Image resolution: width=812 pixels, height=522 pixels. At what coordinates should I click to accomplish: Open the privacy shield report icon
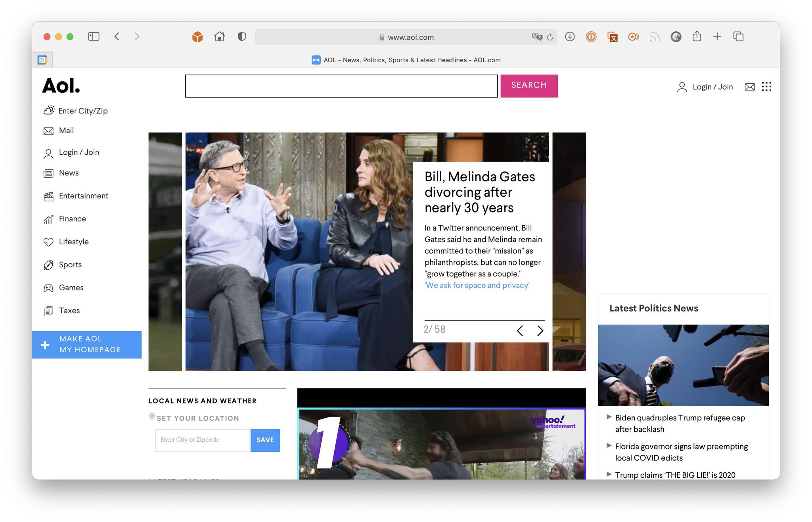point(241,36)
